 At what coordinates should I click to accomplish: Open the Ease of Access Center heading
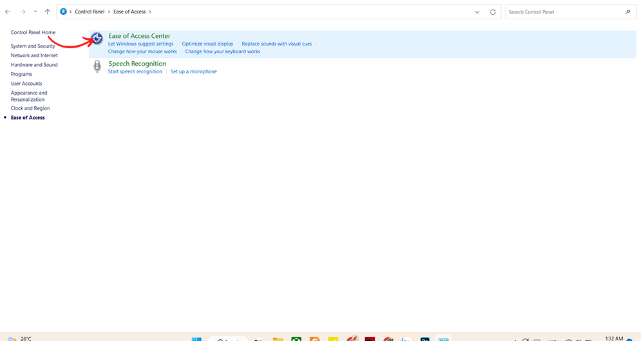tap(139, 36)
